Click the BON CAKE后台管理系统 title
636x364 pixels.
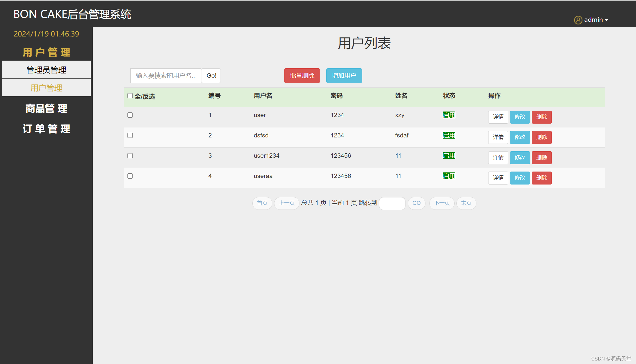click(72, 14)
